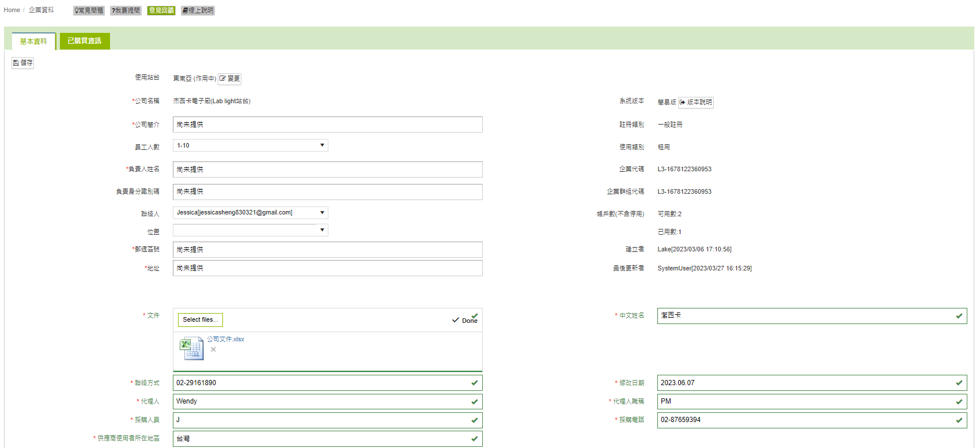The width and height of the screenshot is (980, 448).
Task: Click the Select files... upload button
Action: click(x=200, y=320)
